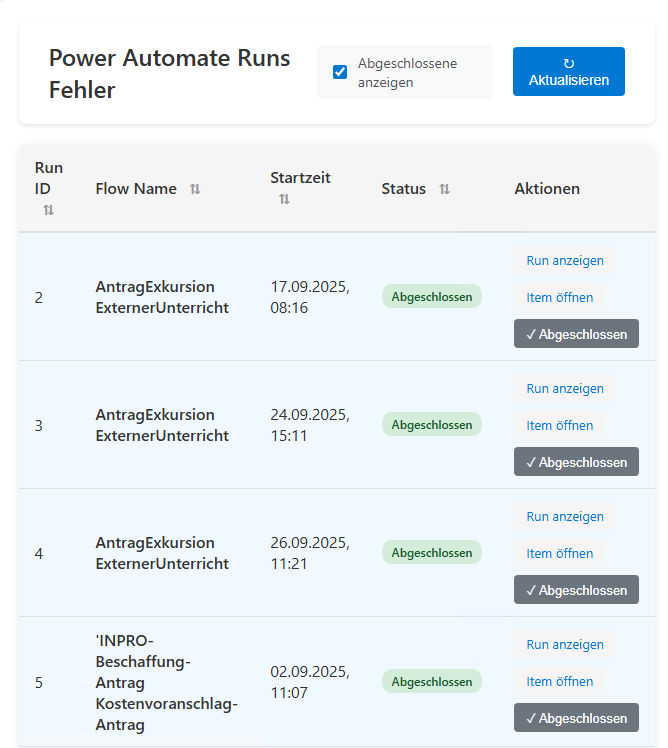The width and height of the screenshot is (668, 748).
Task: Click the Abgeschlossen button for run 5
Action: pos(576,717)
